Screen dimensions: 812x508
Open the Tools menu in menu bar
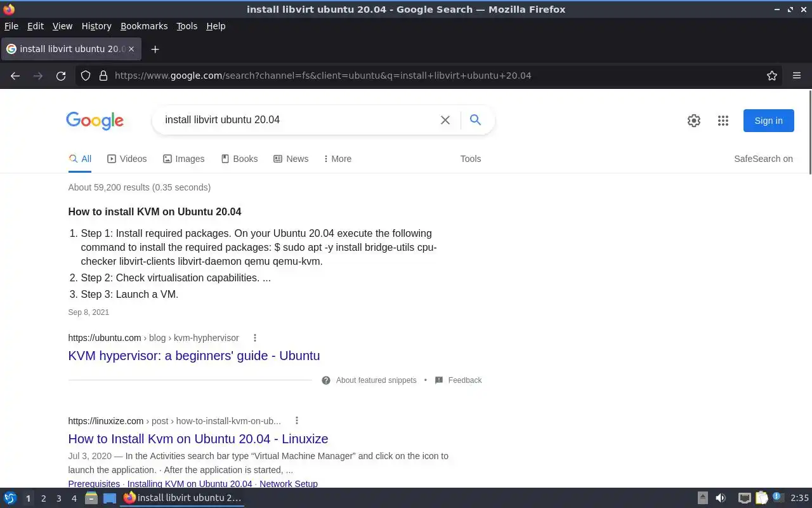click(x=187, y=26)
